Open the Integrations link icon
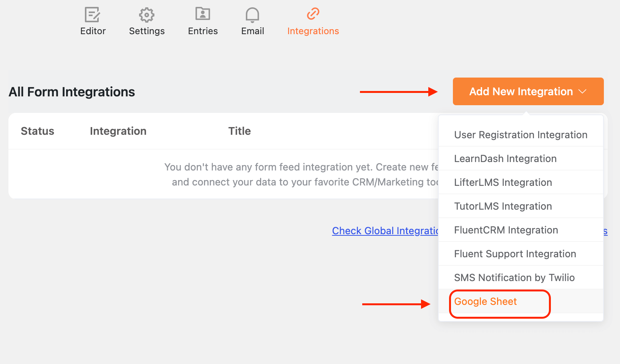The width and height of the screenshot is (620, 364). [313, 14]
